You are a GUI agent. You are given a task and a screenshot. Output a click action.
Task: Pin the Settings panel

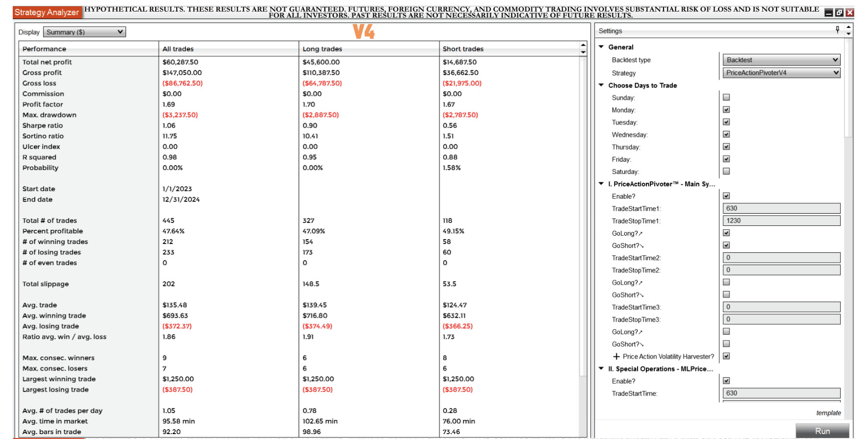[x=838, y=30]
